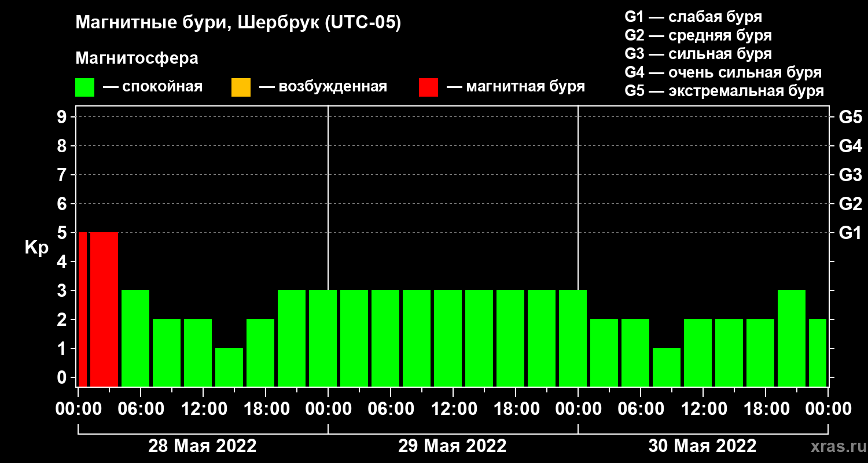This screenshot has height=463, width=868.
Task: Click the '28 Мая 2022' date label
Action: [x=203, y=446]
